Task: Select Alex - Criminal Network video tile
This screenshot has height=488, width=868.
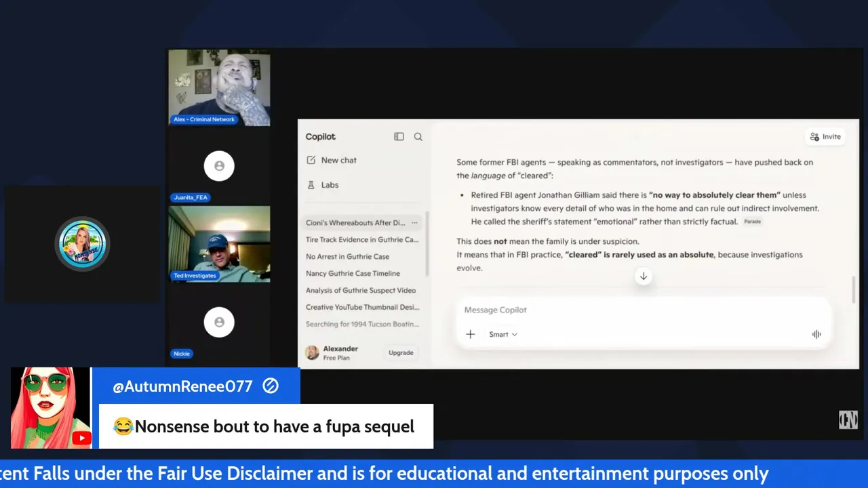Action: coord(219,87)
